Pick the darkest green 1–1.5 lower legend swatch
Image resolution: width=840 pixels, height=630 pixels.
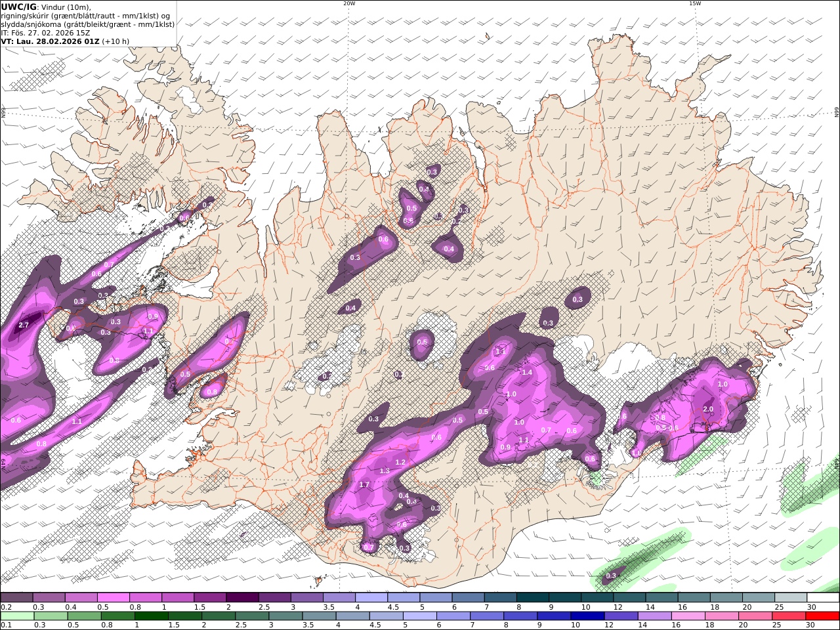click(151, 616)
